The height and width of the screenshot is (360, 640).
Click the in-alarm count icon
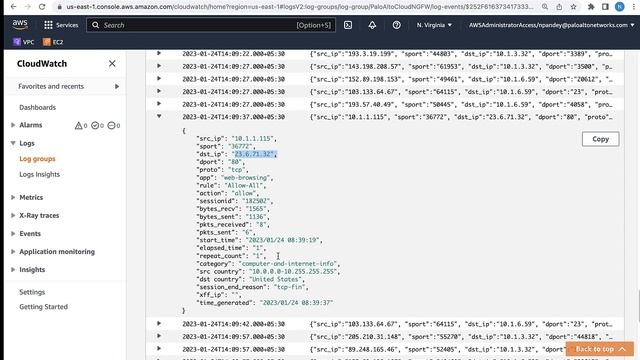pyautogui.click(x=78, y=126)
